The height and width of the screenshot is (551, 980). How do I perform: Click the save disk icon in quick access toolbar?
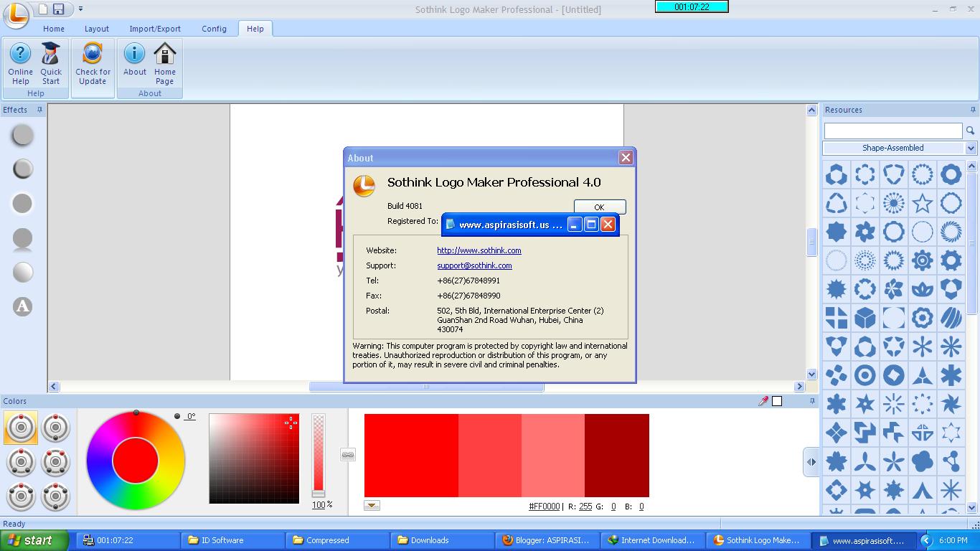(x=58, y=9)
